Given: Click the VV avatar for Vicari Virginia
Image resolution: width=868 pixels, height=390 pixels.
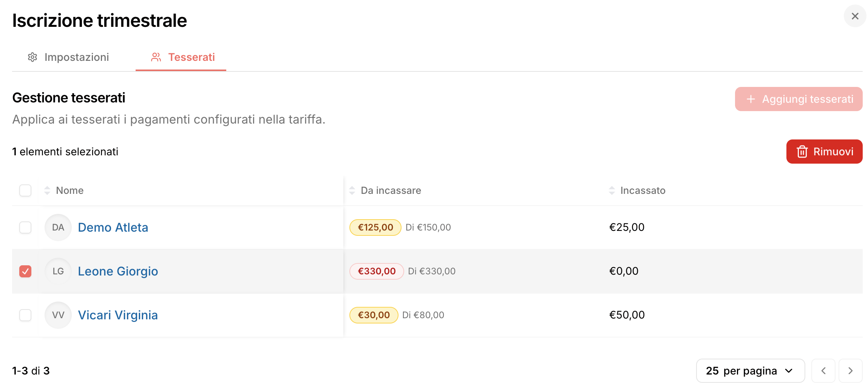Looking at the screenshot, I should pos(58,315).
